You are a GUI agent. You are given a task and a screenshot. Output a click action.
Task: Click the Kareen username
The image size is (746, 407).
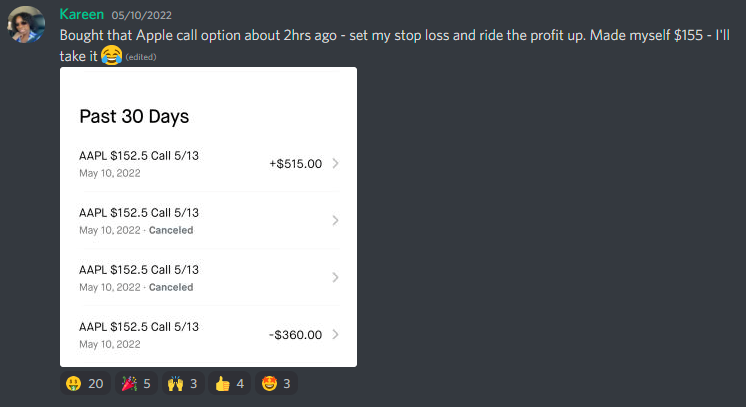pyautogui.click(x=81, y=14)
